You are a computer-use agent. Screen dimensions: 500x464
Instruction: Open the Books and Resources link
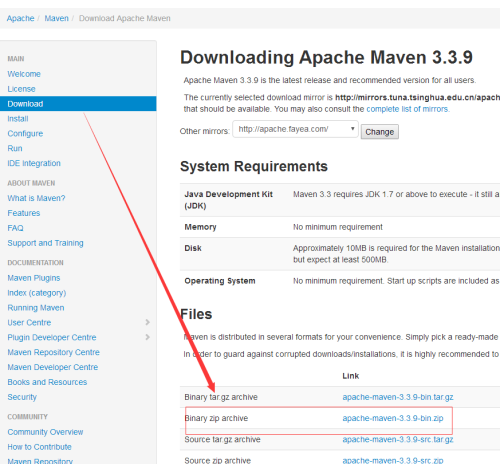click(x=47, y=382)
